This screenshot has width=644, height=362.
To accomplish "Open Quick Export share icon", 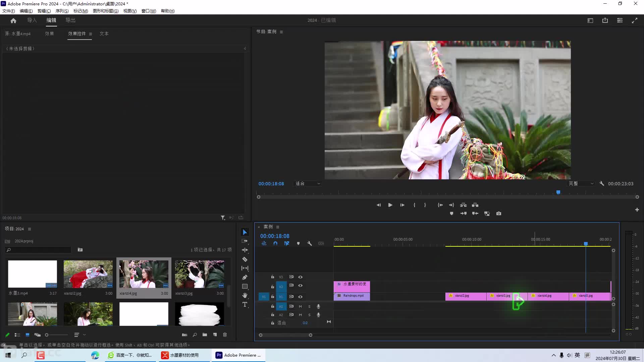I will point(605,20).
